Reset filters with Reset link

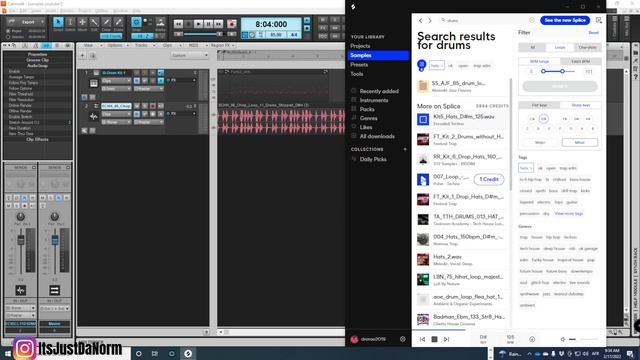click(x=593, y=33)
